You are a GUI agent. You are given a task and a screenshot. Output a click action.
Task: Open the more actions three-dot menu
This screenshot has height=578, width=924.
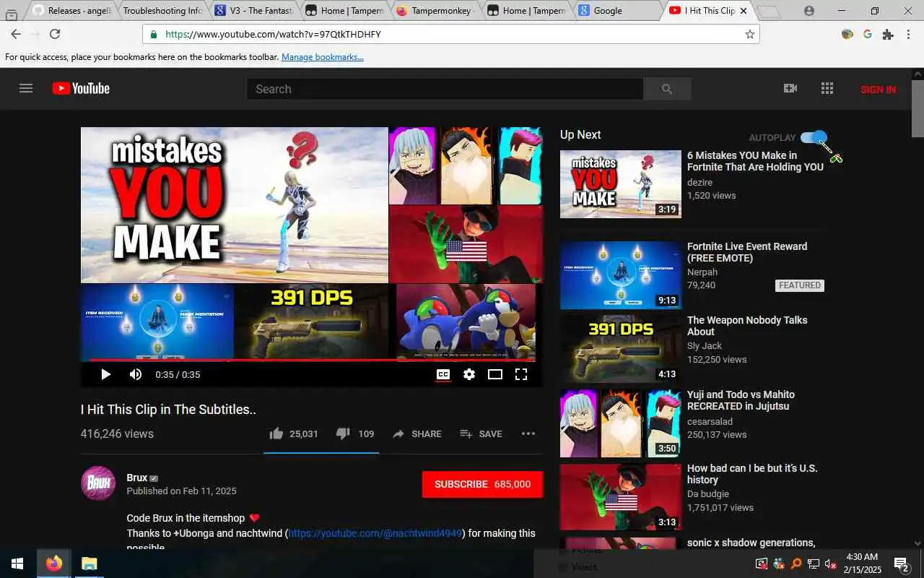point(528,433)
